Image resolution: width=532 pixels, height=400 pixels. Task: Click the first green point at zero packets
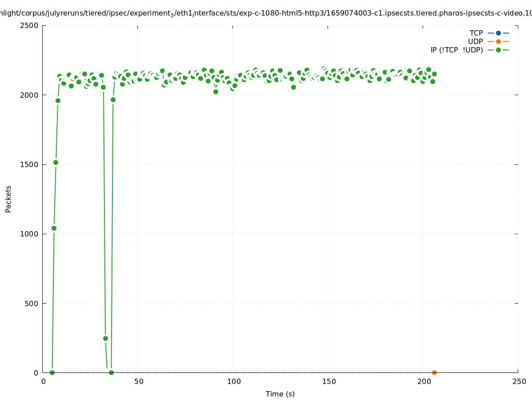52,372
